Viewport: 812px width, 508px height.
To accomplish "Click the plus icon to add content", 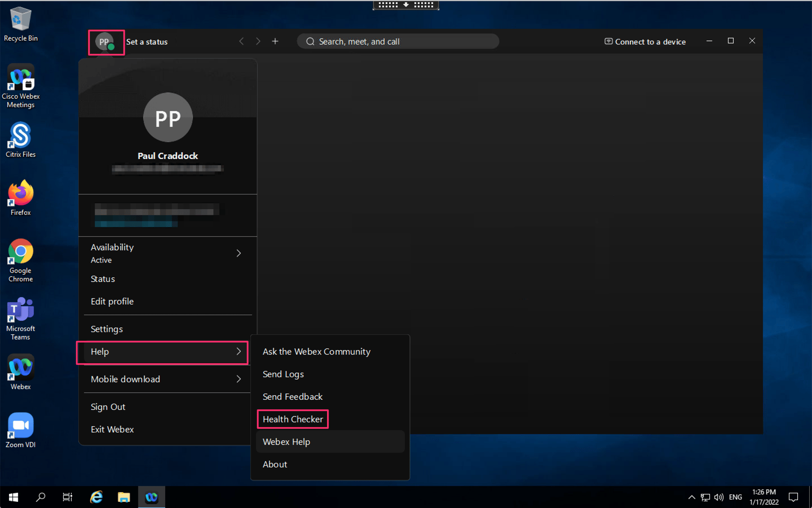I will tap(275, 41).
